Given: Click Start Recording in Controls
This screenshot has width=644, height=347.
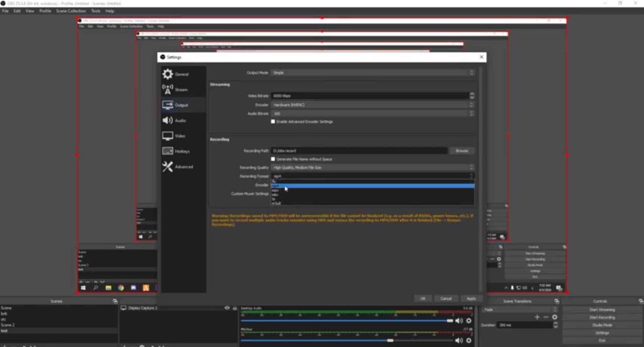Looking at the screenshot, I should click(602, 317).
